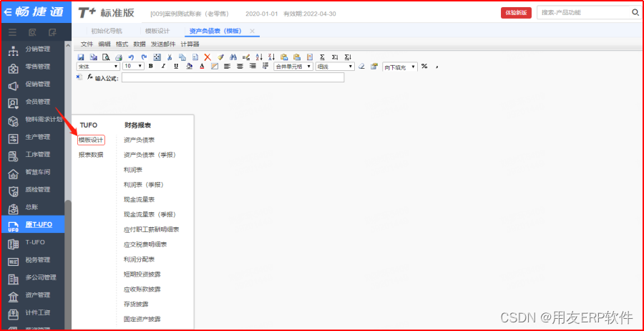Open 分销管理 in the sidebar

38,49
